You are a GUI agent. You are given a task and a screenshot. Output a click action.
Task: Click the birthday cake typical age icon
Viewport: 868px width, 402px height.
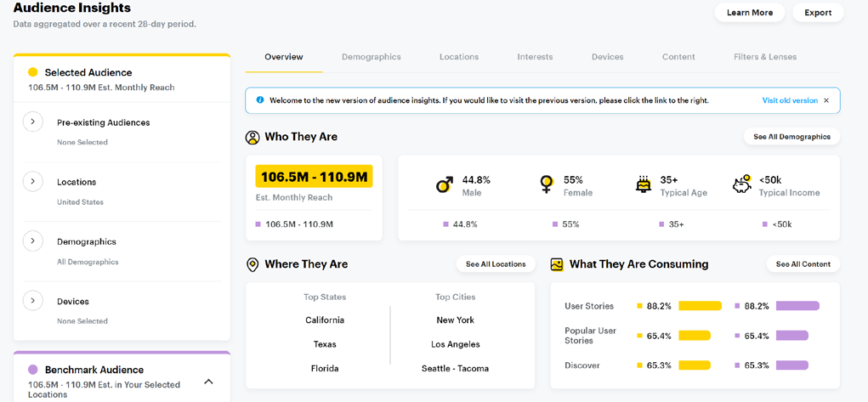pos(644,184)
